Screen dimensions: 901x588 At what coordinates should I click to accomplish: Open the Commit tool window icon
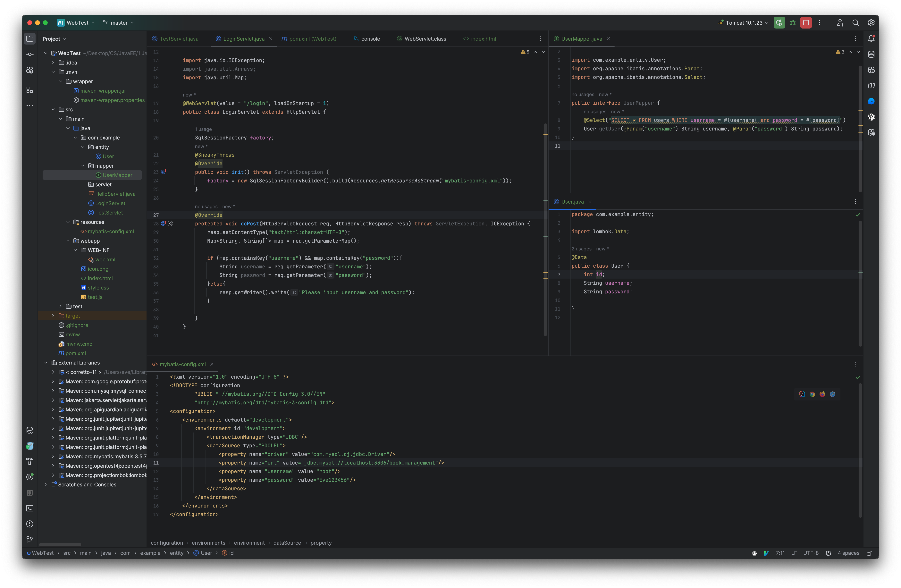tap(29, 54)
